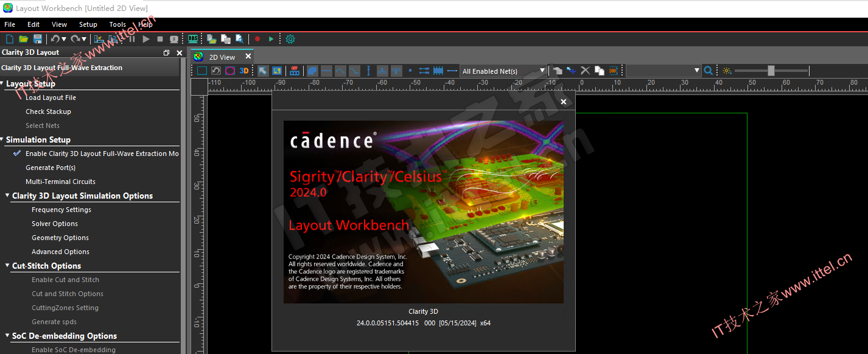The image size is (868, 354).
Task: Run the script with the green play icon
Action: [271, 39]
